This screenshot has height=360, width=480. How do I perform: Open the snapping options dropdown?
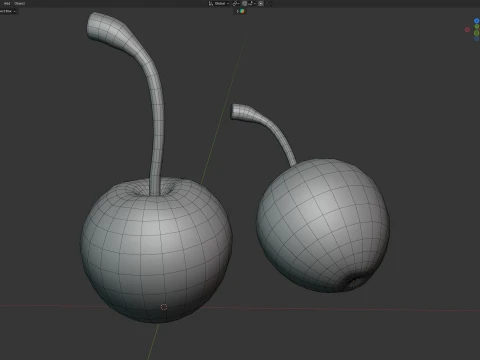[x=251, y=3]
